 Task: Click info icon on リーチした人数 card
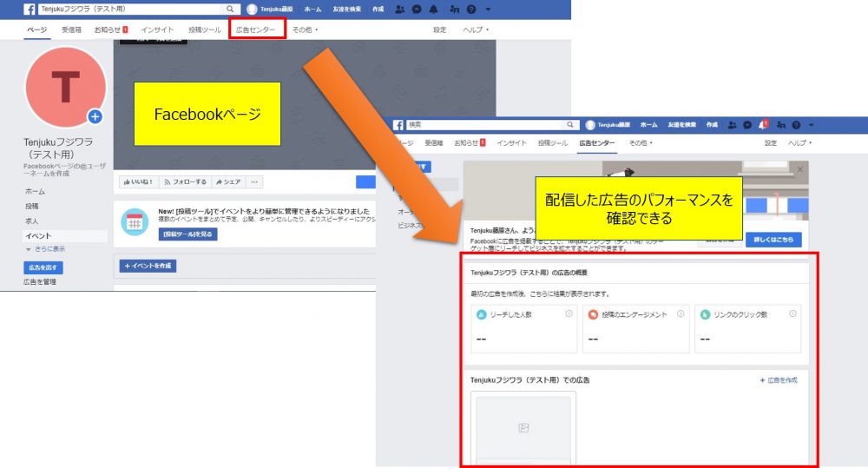coord(569,314)
